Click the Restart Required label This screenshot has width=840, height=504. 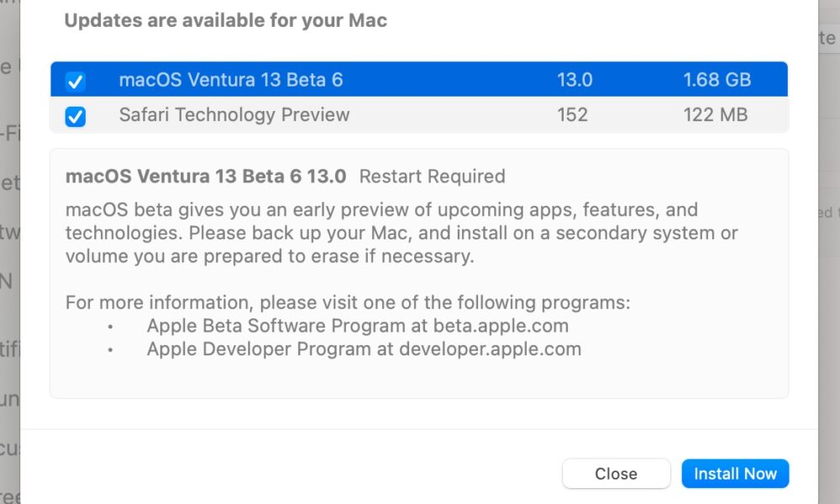[x=433, y=176]
